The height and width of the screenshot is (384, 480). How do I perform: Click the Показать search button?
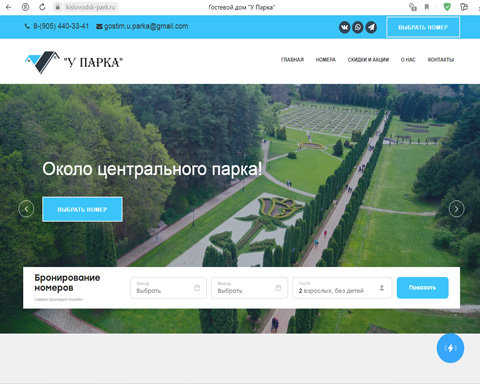[x=423, y=288]
